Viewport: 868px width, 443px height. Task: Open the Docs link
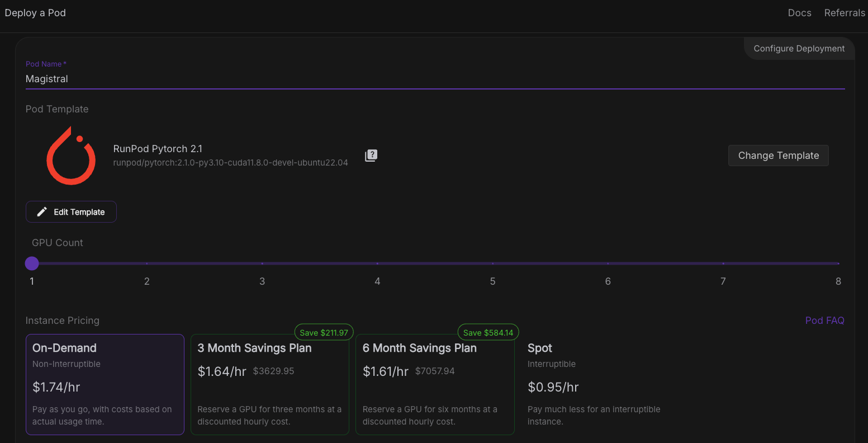pyautogui.click(x=799, y=13)
